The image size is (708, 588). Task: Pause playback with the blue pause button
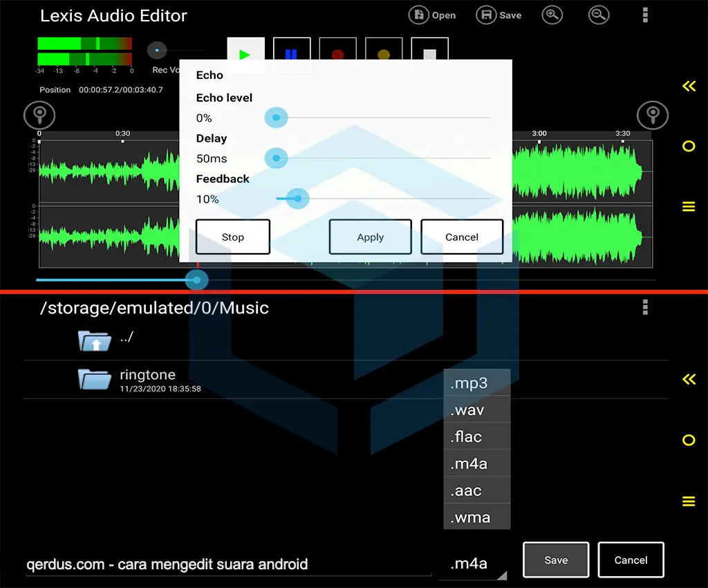[292, 54]
